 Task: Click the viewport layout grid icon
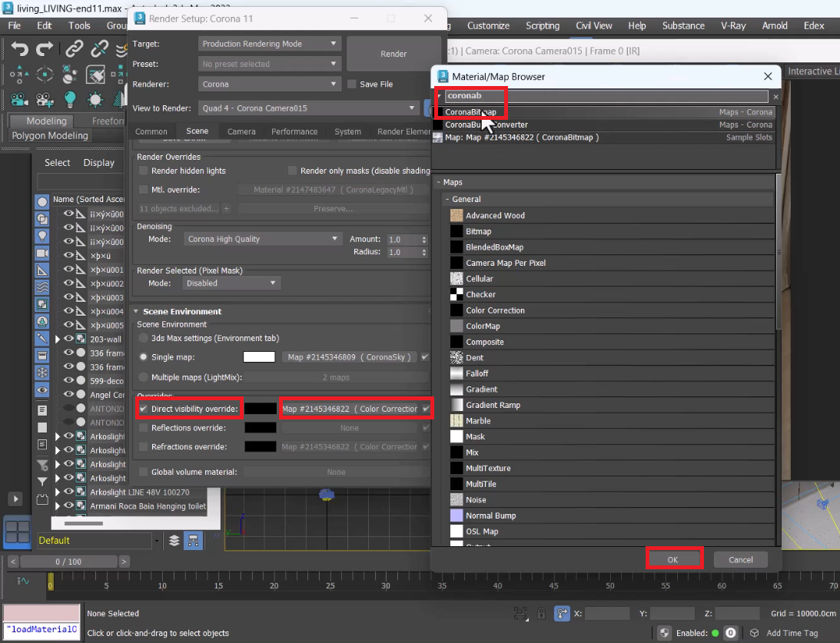click(x=18, y=532)
